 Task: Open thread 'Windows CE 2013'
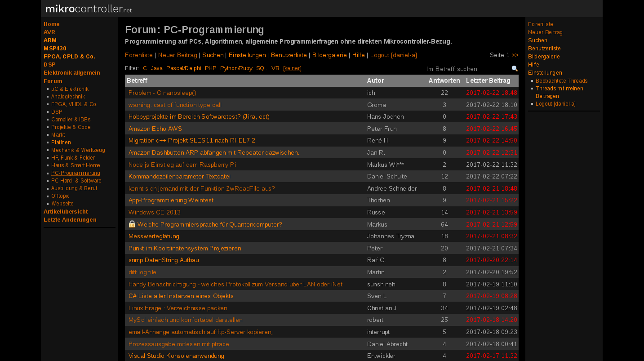(x=155, y=212)
